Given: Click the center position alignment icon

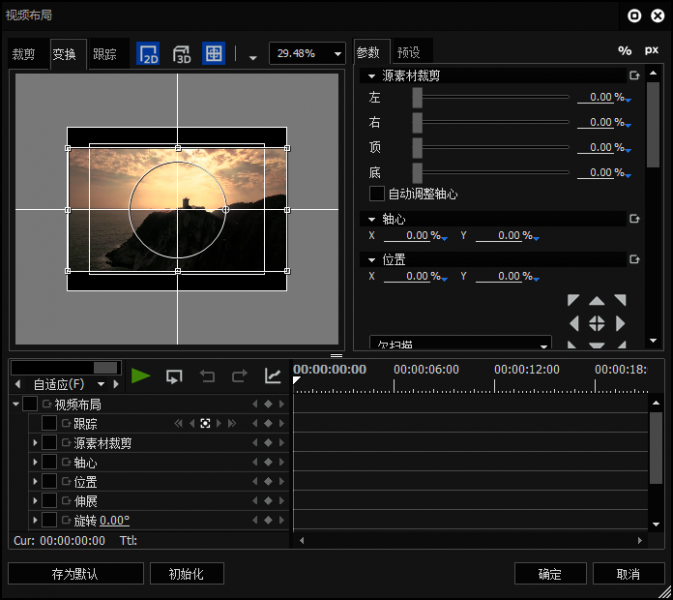Looking at the screenshot, I should [x=596, y=323].
